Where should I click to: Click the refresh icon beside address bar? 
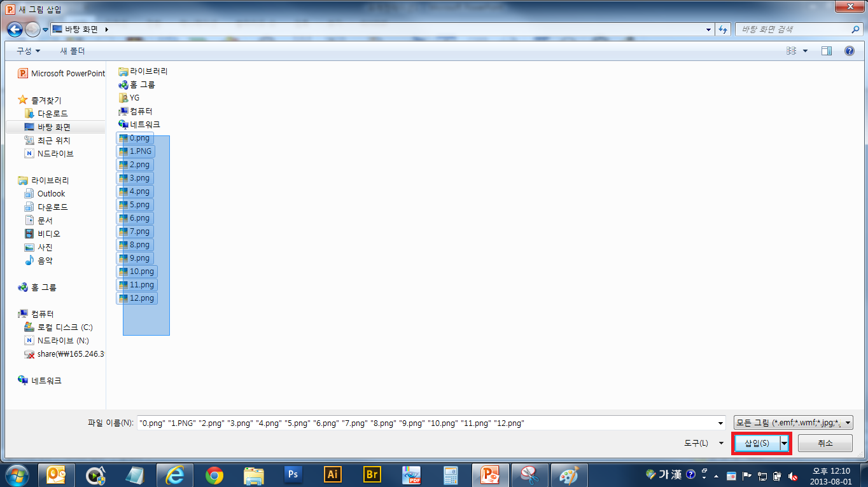coord(723,29)
